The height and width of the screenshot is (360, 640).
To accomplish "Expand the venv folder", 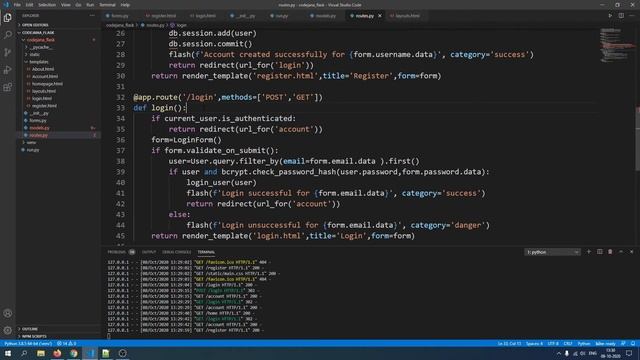I will [x=31, y=142].
